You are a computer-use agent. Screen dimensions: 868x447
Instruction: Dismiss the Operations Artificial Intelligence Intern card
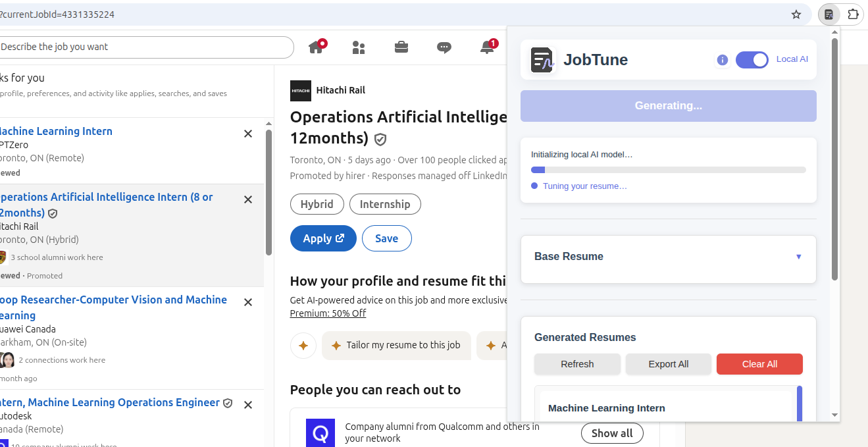pyautogui.click(x=248, y=199)
